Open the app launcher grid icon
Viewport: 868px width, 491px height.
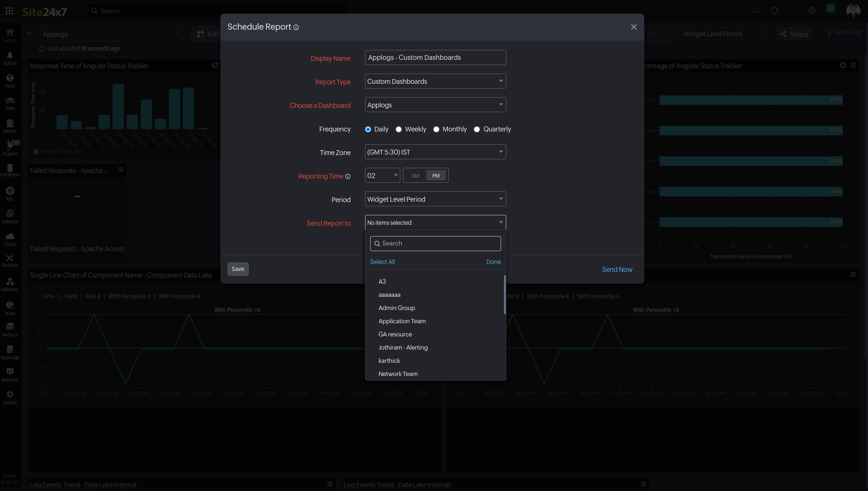coord(9,11)
